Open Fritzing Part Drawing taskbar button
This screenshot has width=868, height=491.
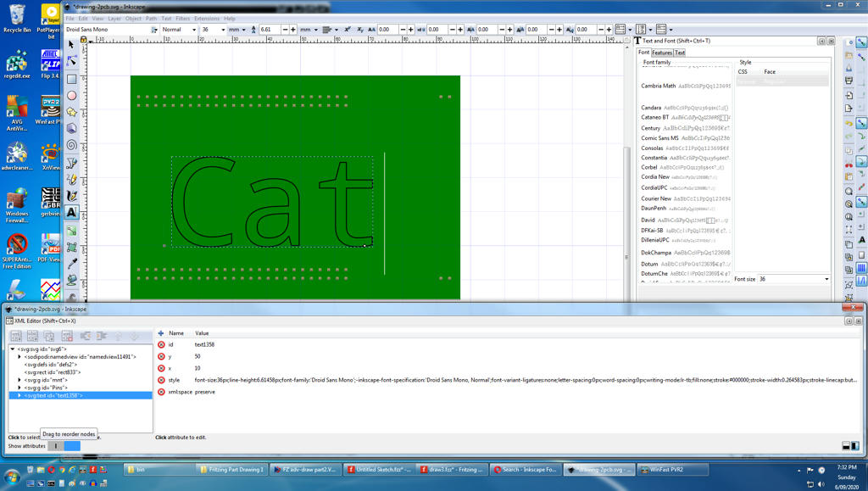[x=231, y=470]
